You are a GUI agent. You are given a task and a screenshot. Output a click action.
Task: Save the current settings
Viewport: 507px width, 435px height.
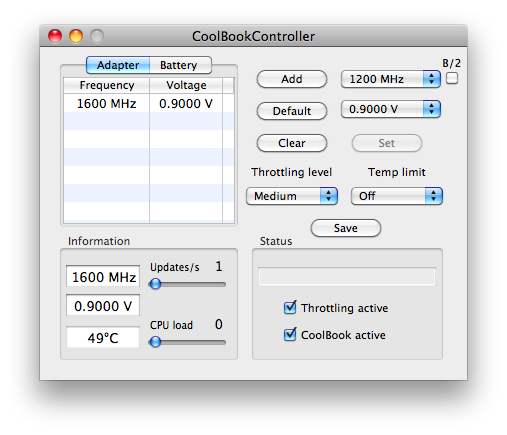346,228
